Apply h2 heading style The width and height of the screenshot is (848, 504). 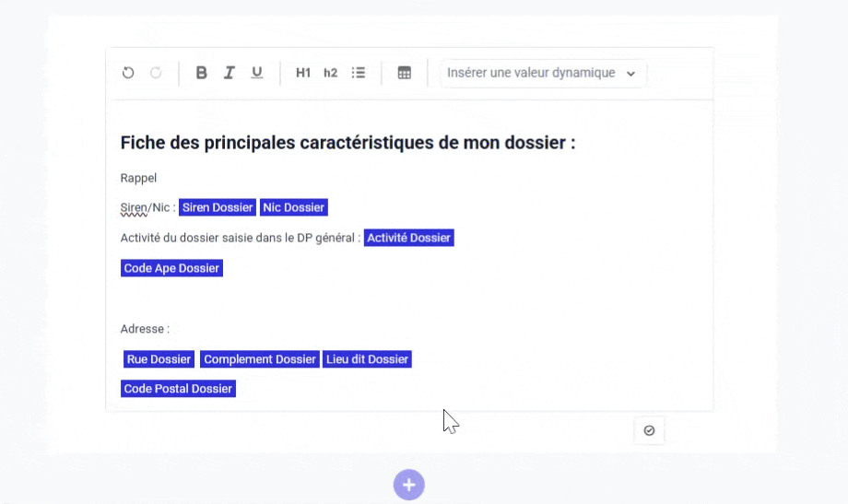[330, 73]
